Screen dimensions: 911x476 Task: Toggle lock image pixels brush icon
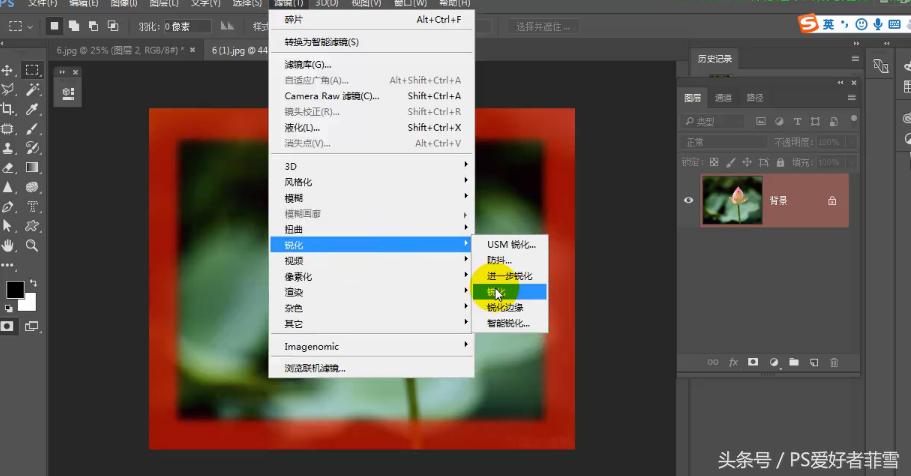pyautogui.click(x=731, y=162)
